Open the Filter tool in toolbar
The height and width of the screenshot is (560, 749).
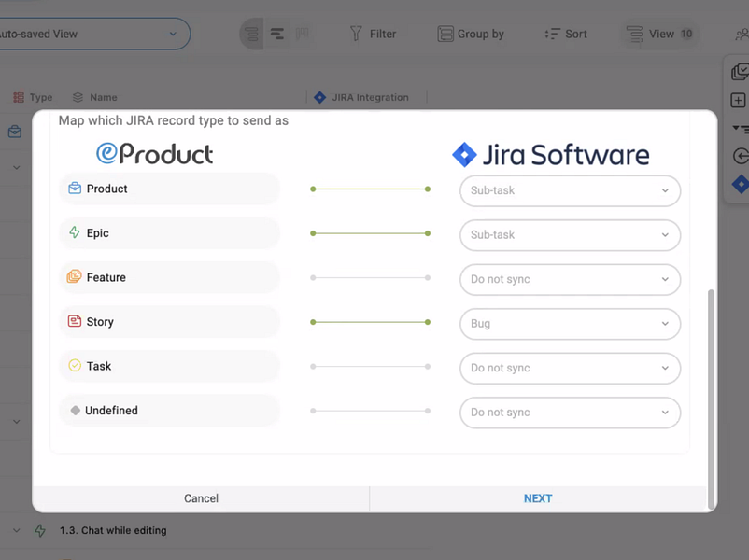(x=373, y=34)
